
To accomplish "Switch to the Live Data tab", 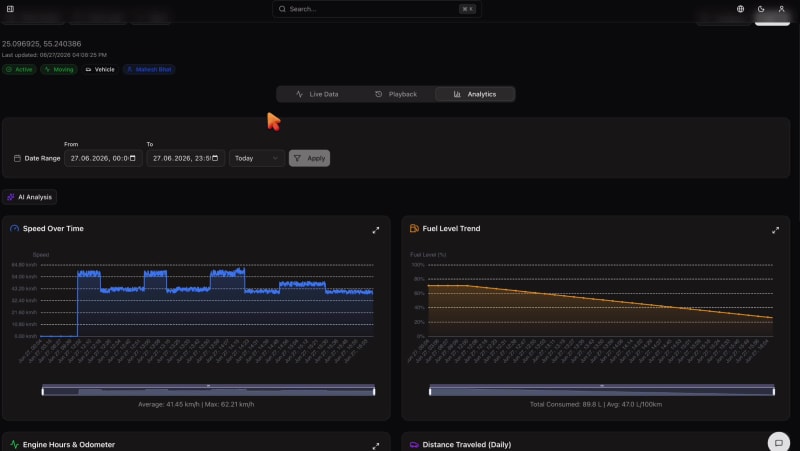I will click(x=317, y=94).
